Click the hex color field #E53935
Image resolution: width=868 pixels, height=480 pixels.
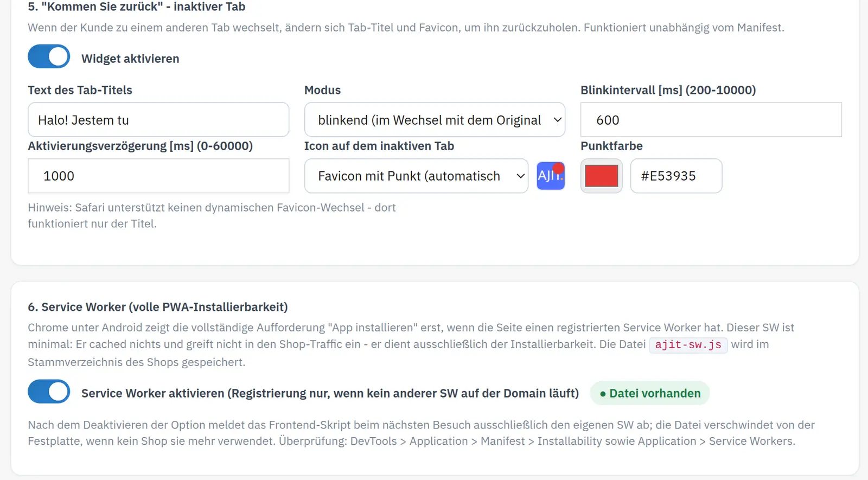676,176
